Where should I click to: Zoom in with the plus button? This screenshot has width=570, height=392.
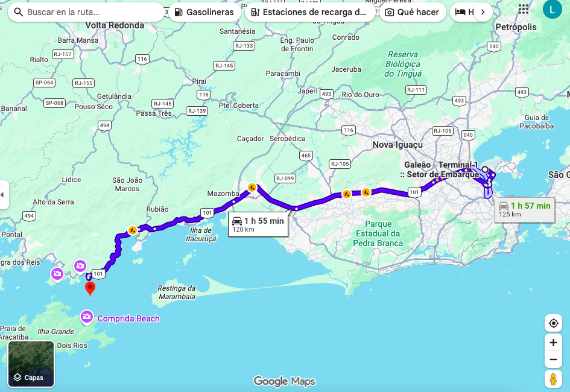click(553, 343)
